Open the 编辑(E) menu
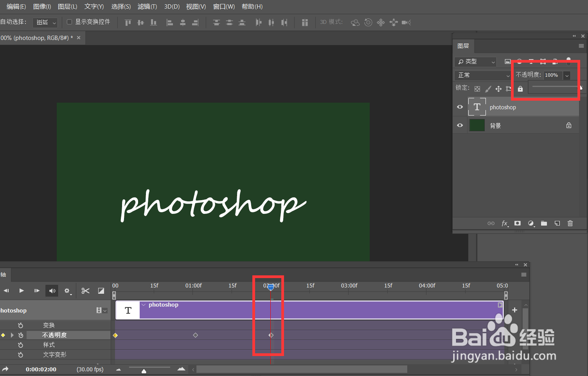588x376 pixels. pos(16,7)
